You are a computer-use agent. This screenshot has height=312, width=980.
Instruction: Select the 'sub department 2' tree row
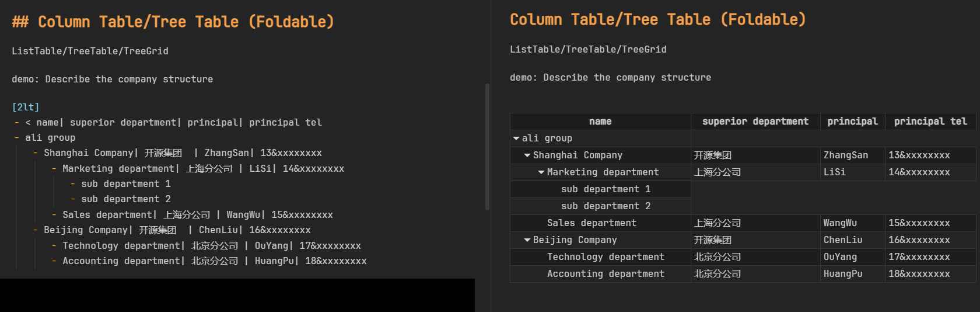pyautogui.click(x=605, y=206)
